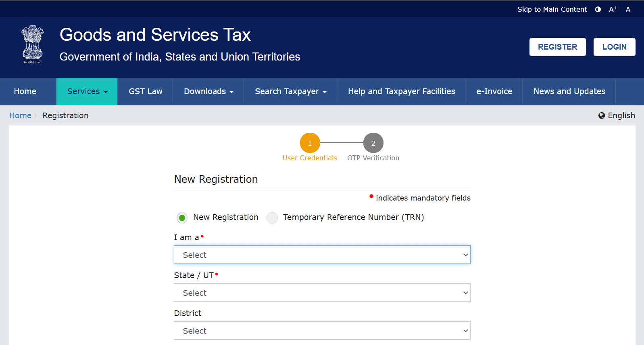Open Help and Taxpayer Facilities

[x=401, y=92]
